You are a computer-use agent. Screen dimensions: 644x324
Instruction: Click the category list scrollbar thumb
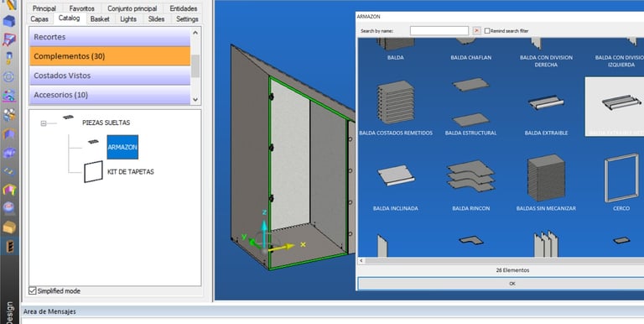pyautogui.click(x=195, y=65)
